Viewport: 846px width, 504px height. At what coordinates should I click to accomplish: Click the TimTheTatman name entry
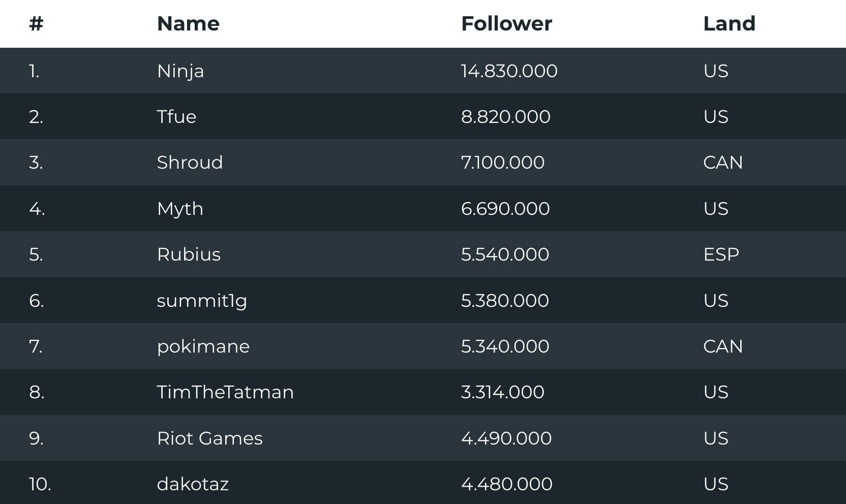point(225,392)
